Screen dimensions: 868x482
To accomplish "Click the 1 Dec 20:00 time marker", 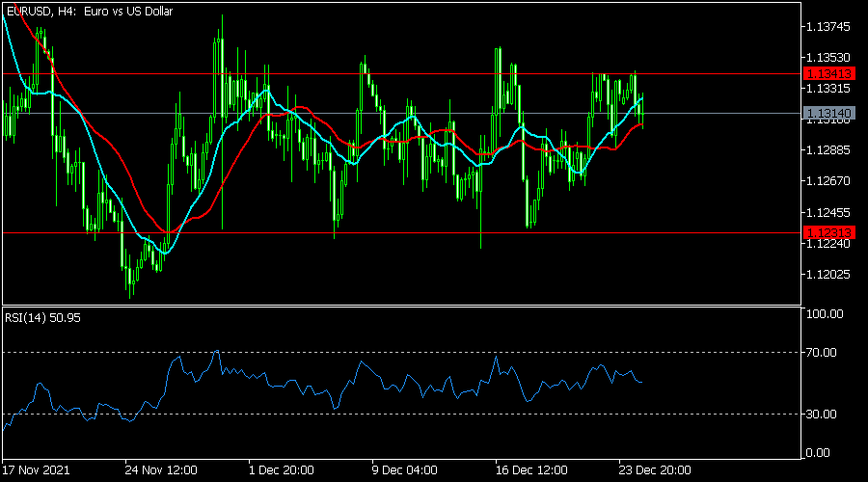I will pyautogui.click(x=283, y=470).
